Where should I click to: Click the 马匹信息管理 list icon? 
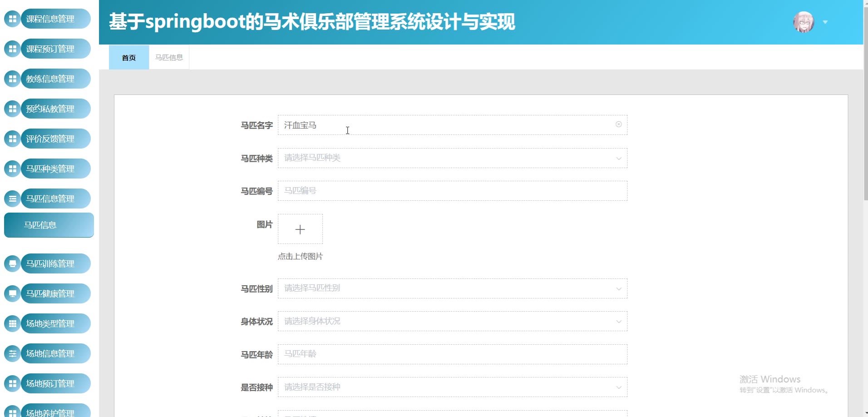click(13, 199)
